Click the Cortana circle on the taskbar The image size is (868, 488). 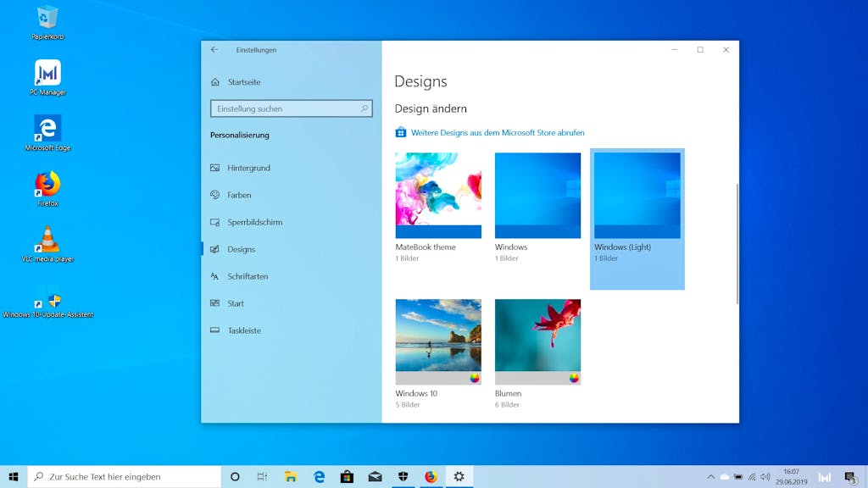235,476
